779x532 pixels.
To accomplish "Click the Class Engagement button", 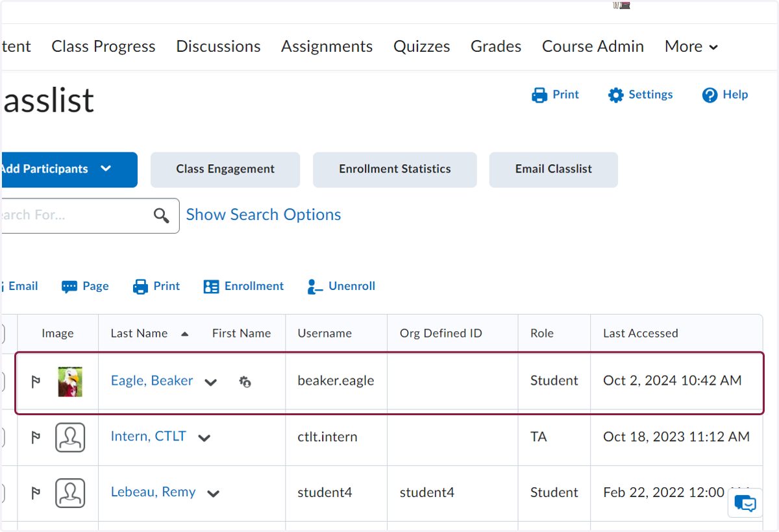I will click(225, 169).
